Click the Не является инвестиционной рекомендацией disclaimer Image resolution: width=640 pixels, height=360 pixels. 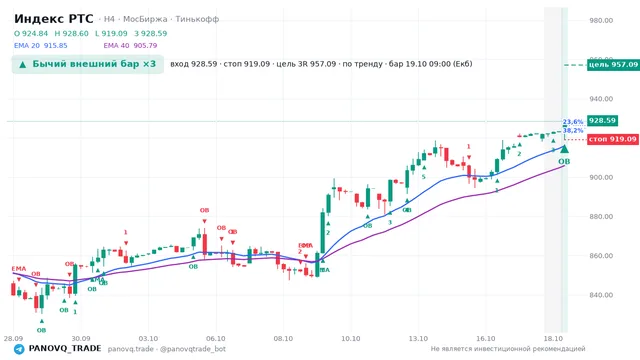tap(508, 349)
